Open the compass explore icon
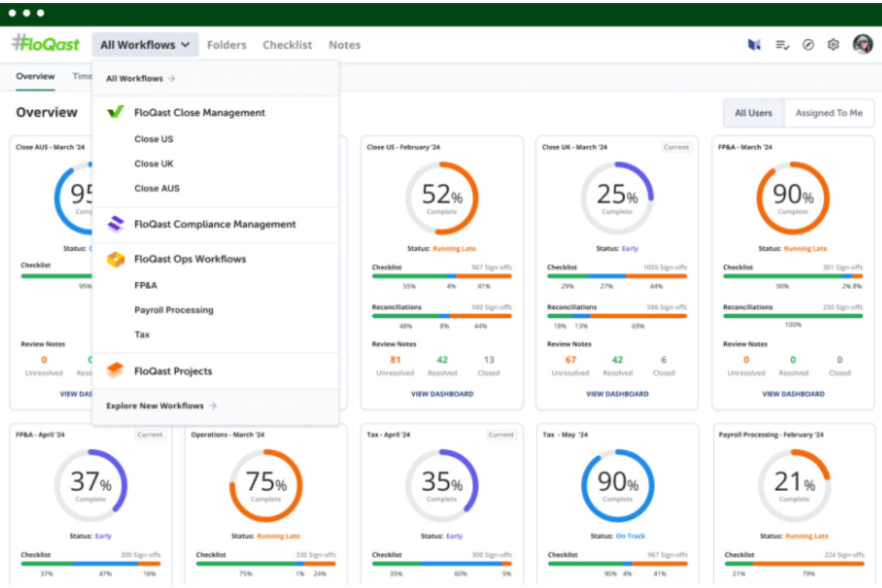Viewport: 882px width, 588px height. [808, 45]
